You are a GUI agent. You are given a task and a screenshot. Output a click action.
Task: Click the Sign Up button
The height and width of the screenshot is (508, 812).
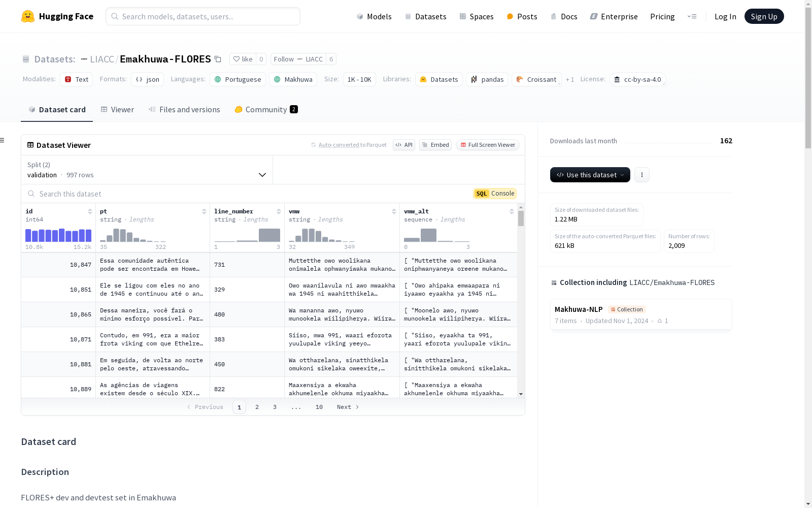pos(764,16)
